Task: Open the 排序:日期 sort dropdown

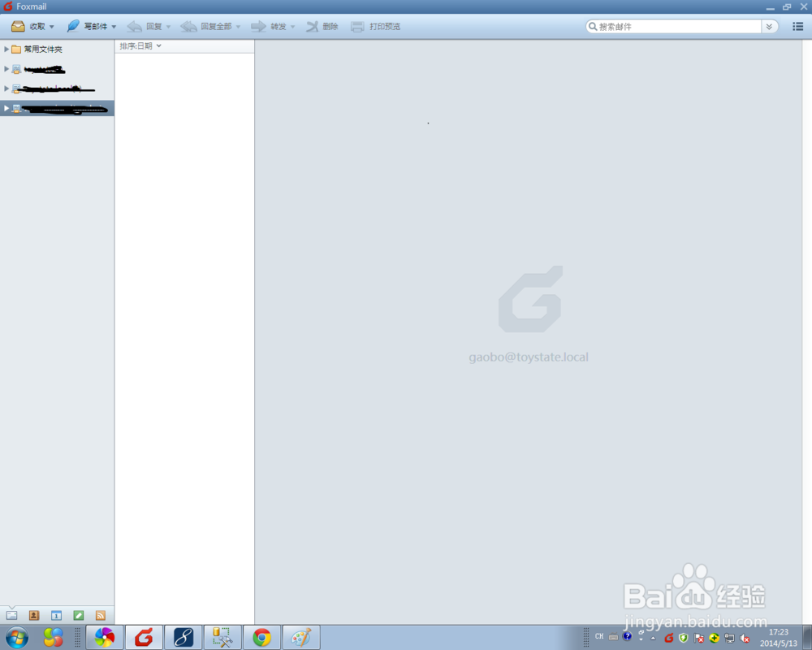Action: (140, 46)
